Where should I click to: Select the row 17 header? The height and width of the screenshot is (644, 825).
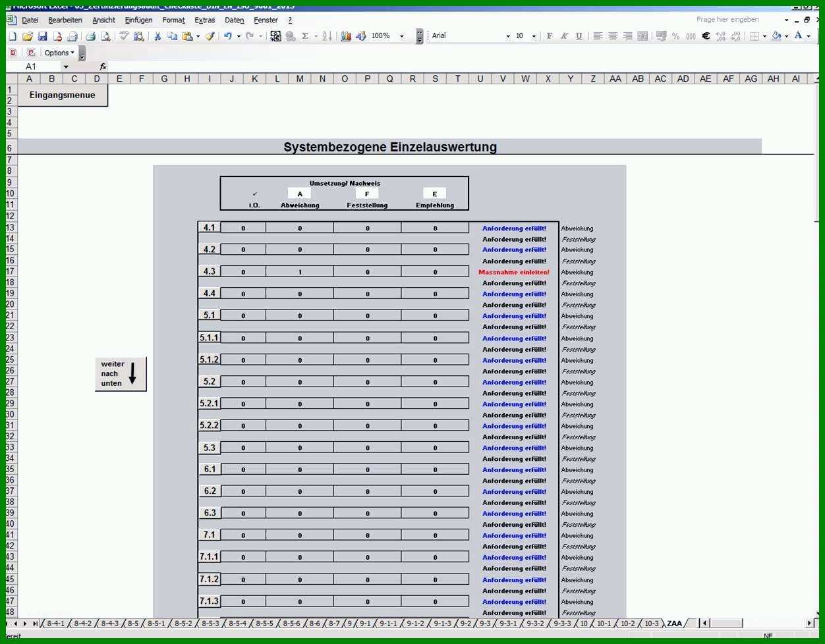coord(10,271)
